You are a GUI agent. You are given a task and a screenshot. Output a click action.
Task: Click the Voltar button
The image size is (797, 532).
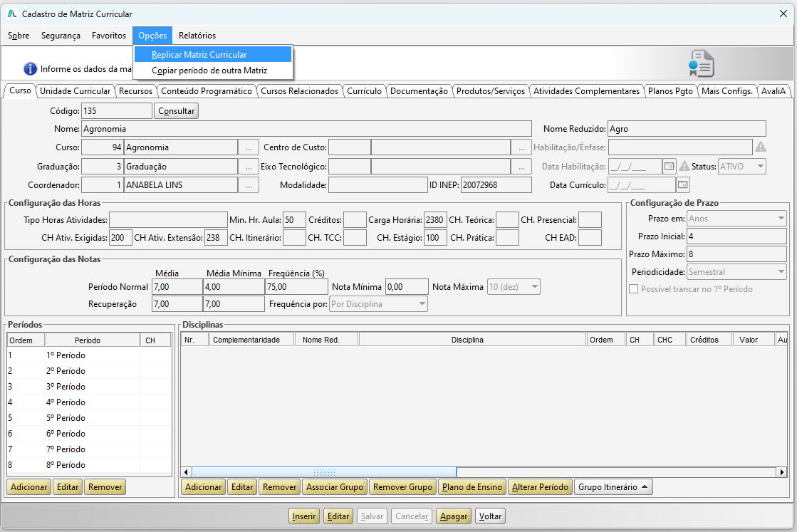[490, 516]
